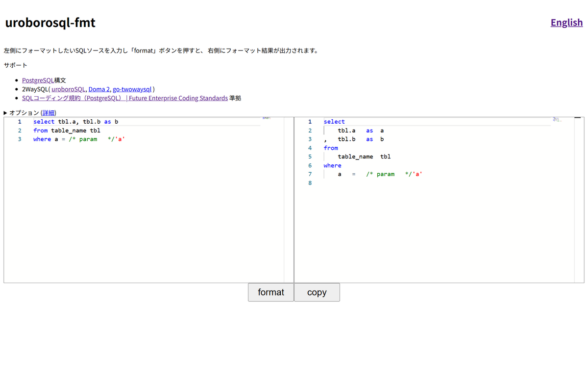Visit the Doma 2 link
Image resolution: width=588 pixels, height=368 pixels.
(x=99, y=89)
